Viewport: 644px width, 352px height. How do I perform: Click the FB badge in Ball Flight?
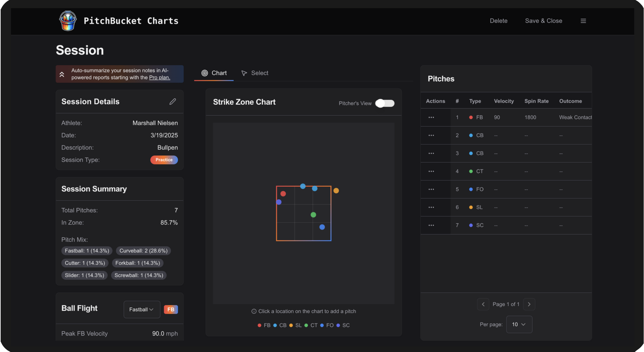pyautogui.click(x=171, y=309)
